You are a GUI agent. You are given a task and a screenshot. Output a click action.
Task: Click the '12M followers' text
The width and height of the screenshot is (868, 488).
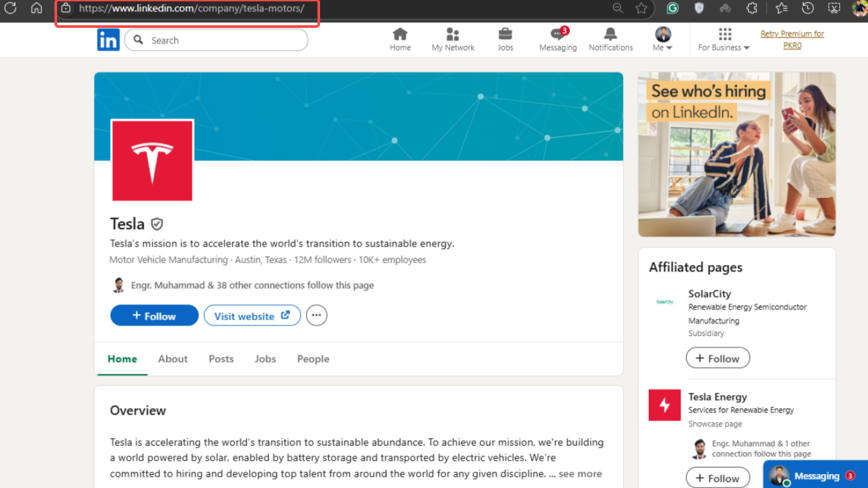click(322, 260)
